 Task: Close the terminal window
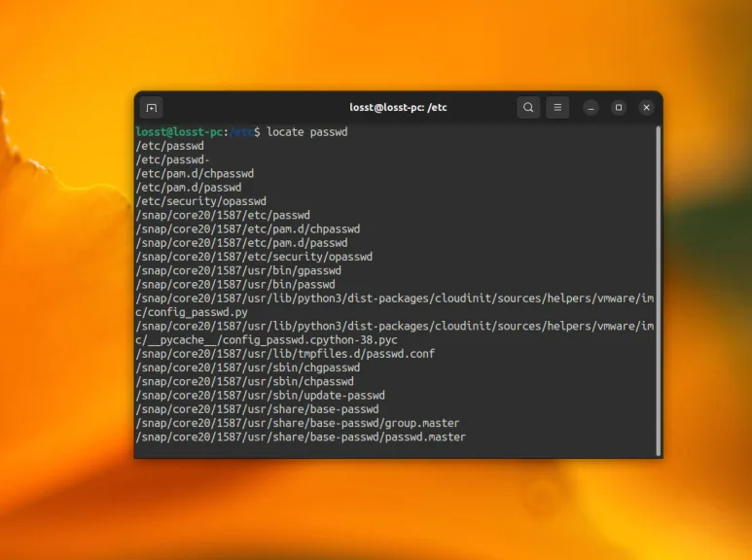tap(647, 107)
